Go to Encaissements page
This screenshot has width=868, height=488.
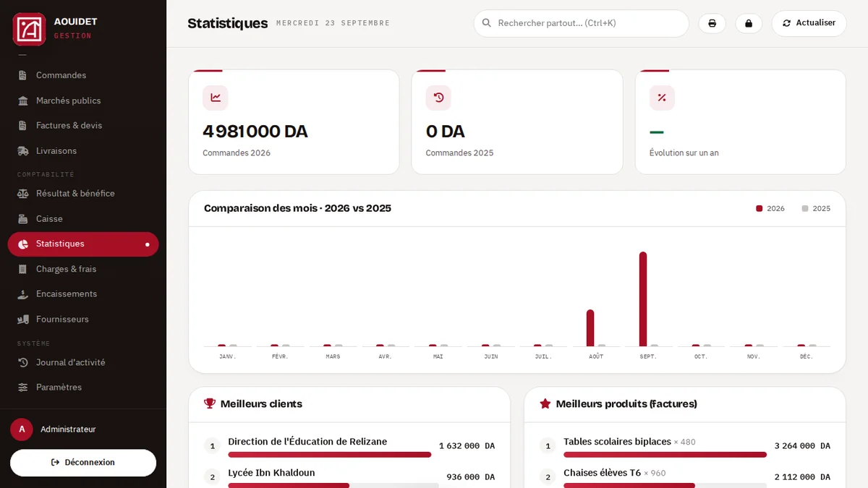[83, 294]
